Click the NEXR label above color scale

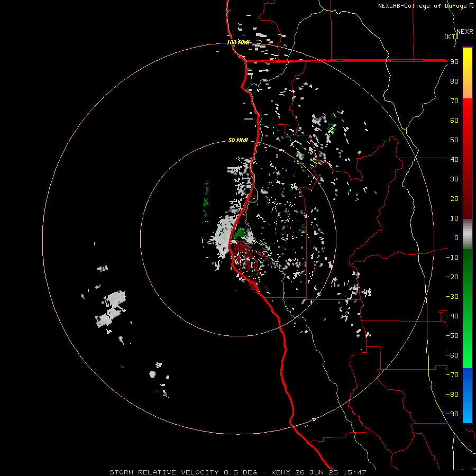click(x=464, y=32)
